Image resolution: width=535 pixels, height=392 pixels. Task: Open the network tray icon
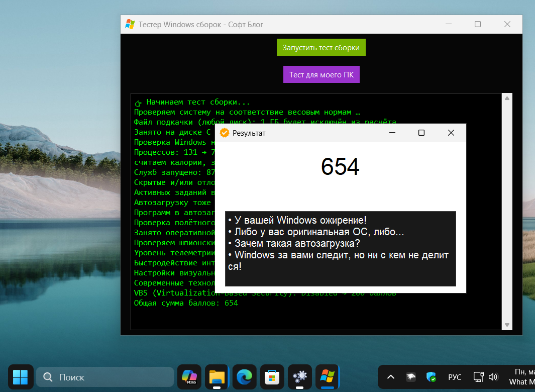pos(478,377)
